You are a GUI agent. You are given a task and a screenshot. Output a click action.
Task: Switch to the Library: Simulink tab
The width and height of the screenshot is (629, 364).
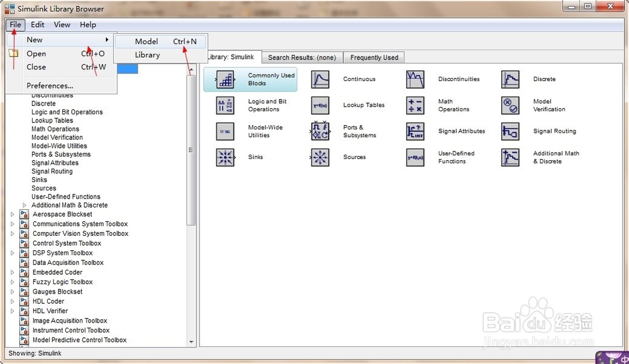coord(233,57)
